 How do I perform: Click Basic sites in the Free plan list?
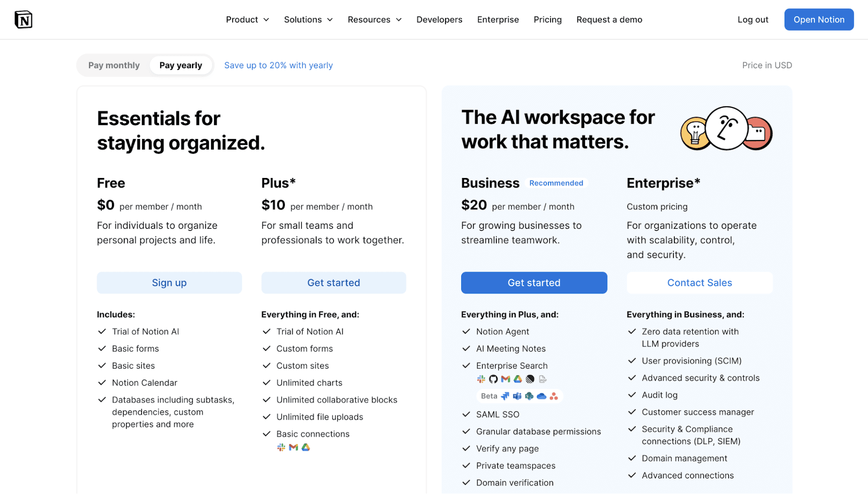pyautogui.click(x=133, y=366)
